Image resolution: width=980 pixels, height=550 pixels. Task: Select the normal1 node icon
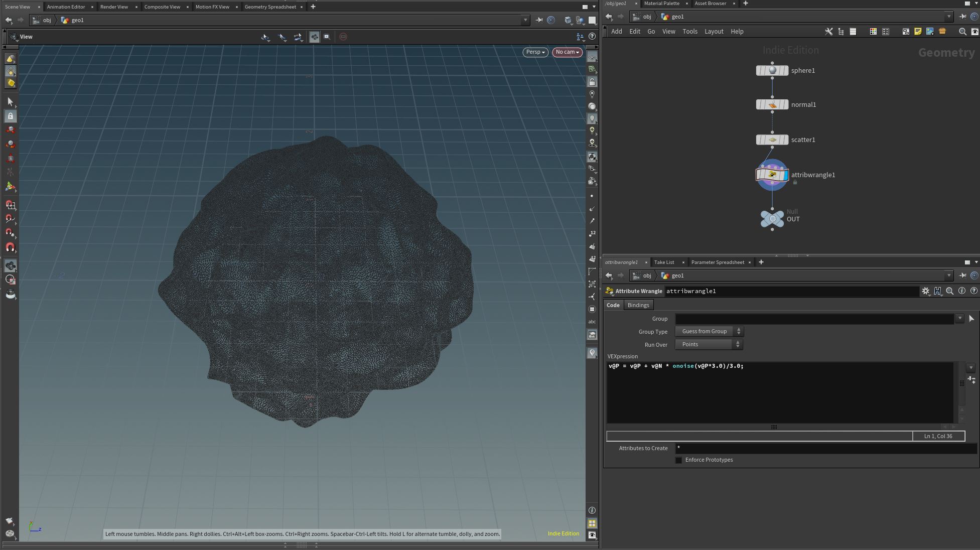(772, 104)
